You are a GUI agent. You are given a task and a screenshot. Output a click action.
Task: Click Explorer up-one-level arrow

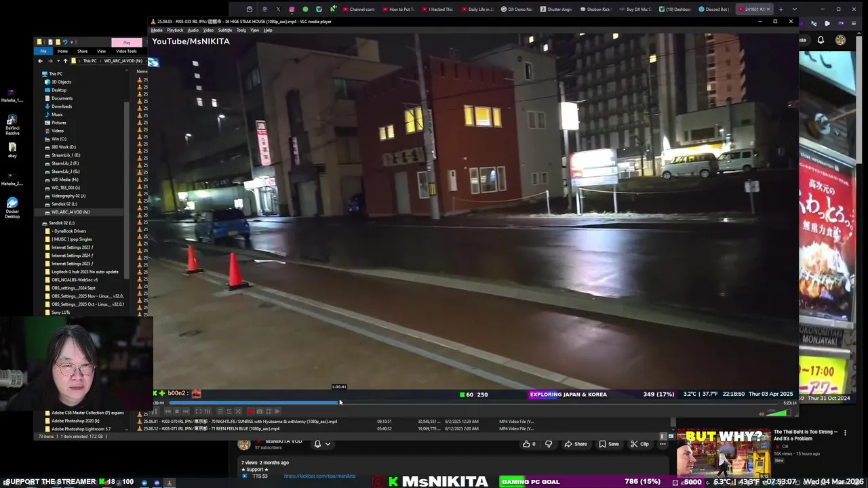coord(65,61)
